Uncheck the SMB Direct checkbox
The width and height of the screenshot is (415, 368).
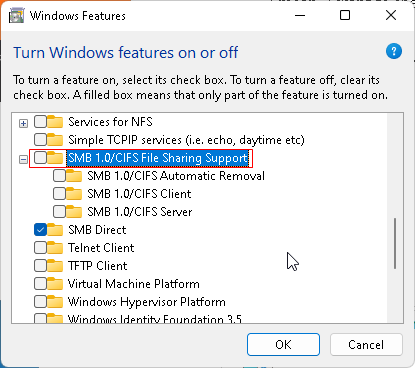[x=40, y=230]
